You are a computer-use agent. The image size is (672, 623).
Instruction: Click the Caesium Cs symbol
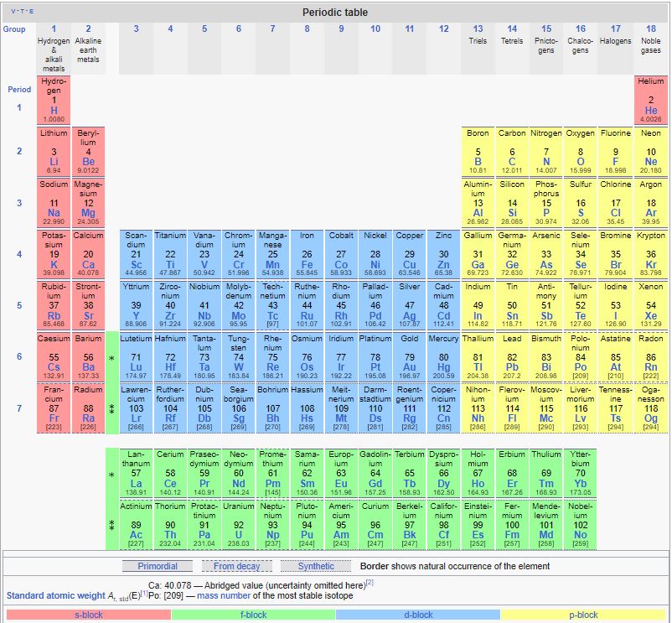[x=54, y=367]
